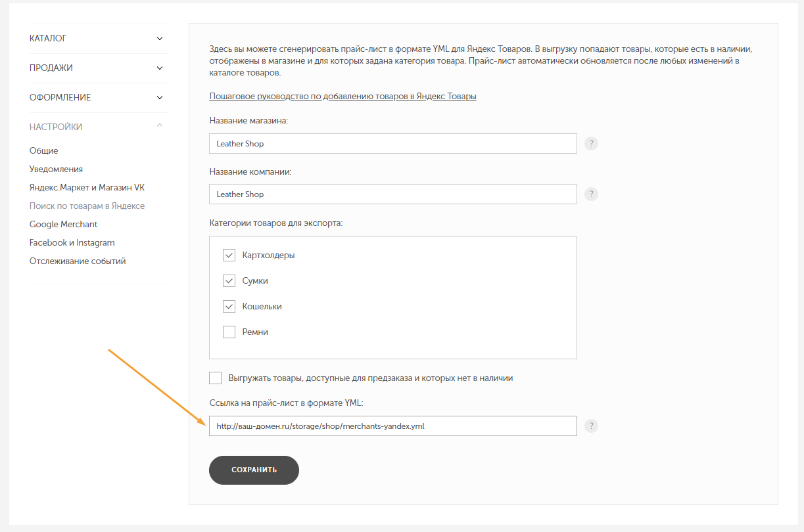The width and height of the screenshot is (804, 532).
Task: Uncheck the Сумки category checkbox
Action: [229, 280]
